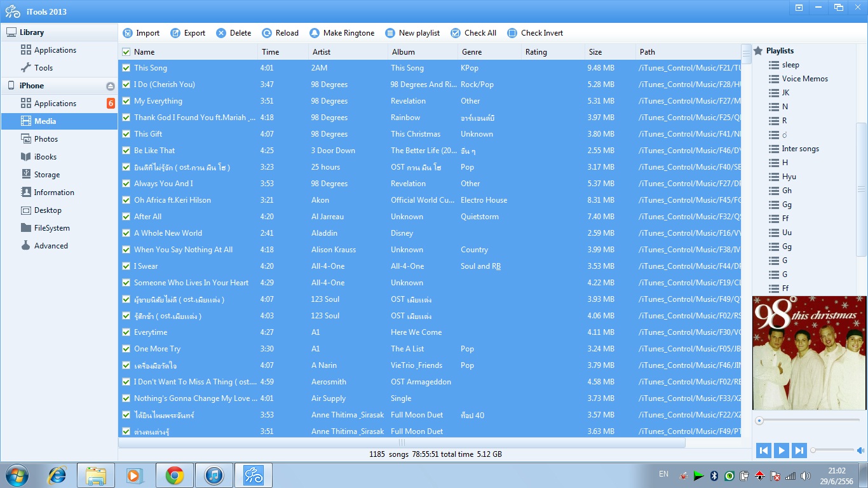Sort songs by the Artist column

pyautogui.click(x=348, y=52)
